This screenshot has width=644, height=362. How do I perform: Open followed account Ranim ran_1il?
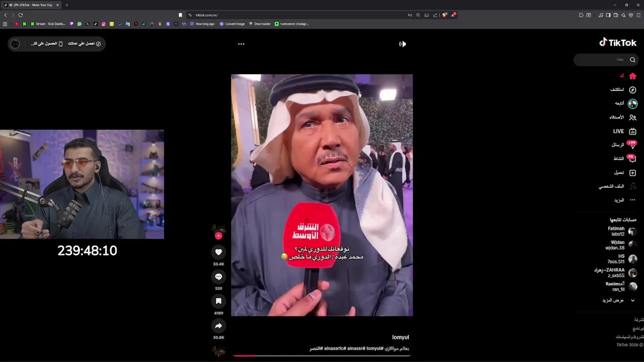[x=621, y=287]
